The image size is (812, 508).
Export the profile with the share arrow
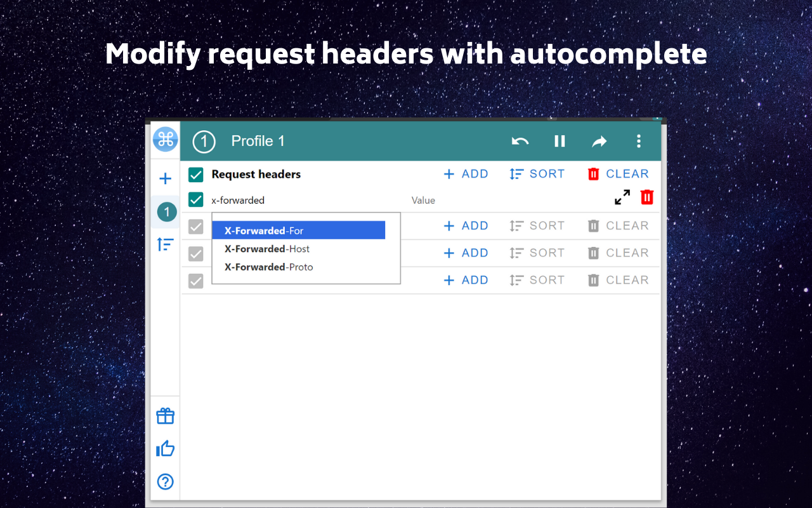pos(599,141)
